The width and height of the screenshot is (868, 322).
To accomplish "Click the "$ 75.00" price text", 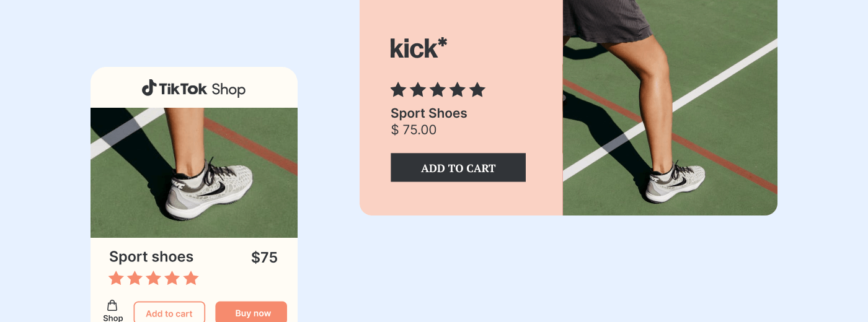I will point(414,130).
